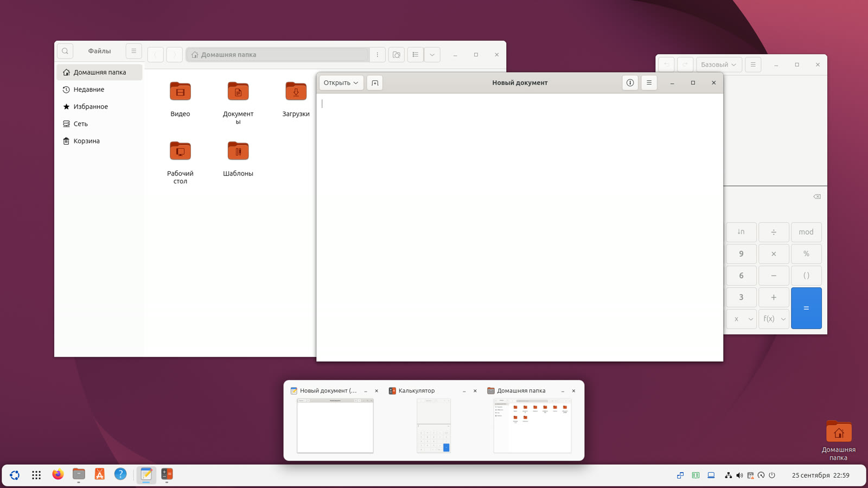Launch Firefox from the taskbar

[x=58, y=474]
